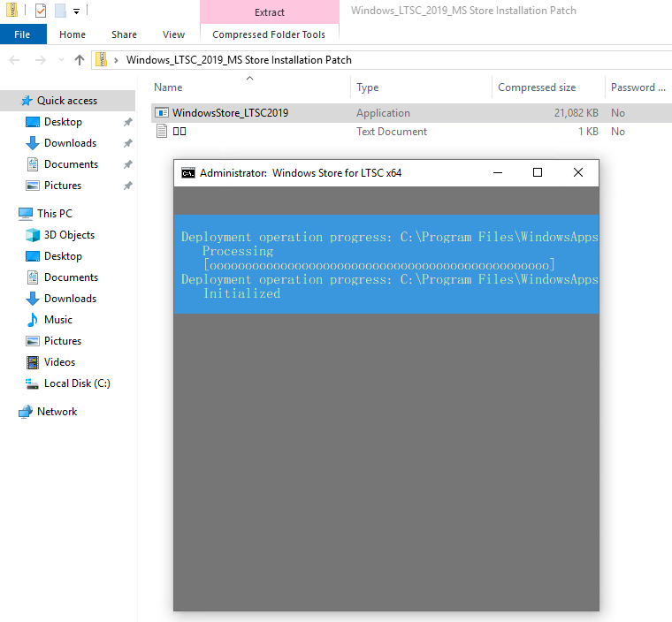Click the zip icon in address bar

[x=101, y=59]
